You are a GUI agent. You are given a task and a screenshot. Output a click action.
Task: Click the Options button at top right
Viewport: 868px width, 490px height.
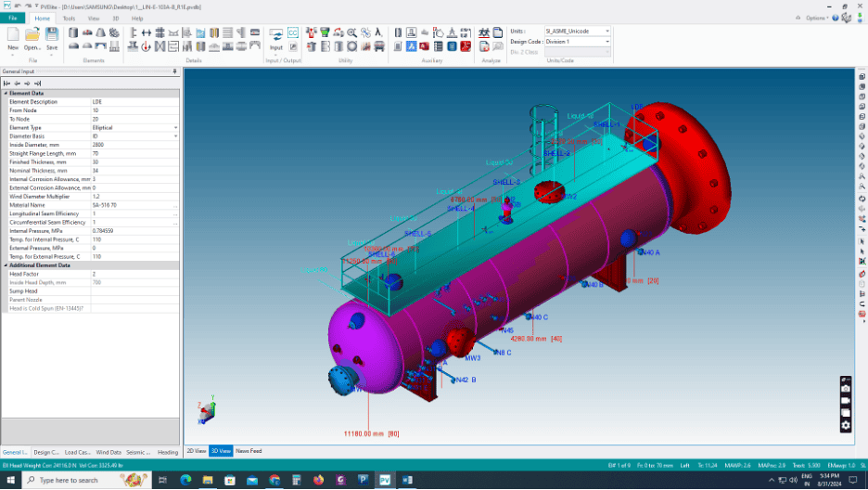coord(817,18)
